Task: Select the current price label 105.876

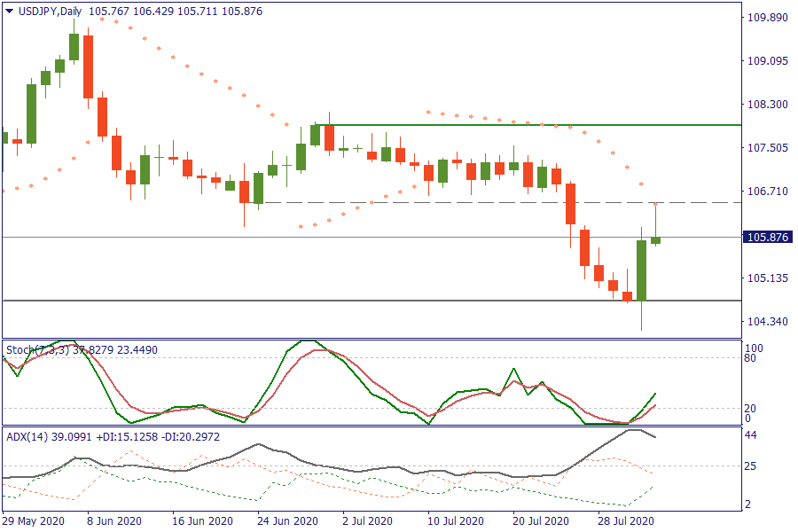Action: coord(768,238)
